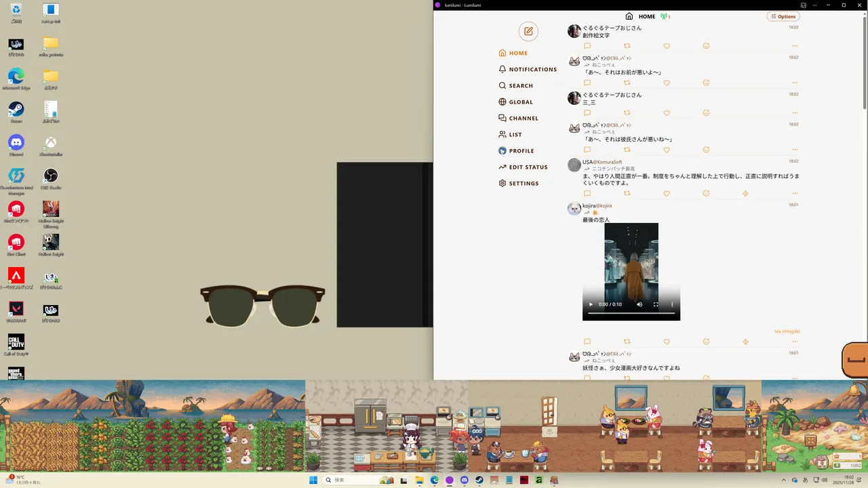Click the video progress bar
The height and width of the screenshot is (488, 868).
coord(631,314)
